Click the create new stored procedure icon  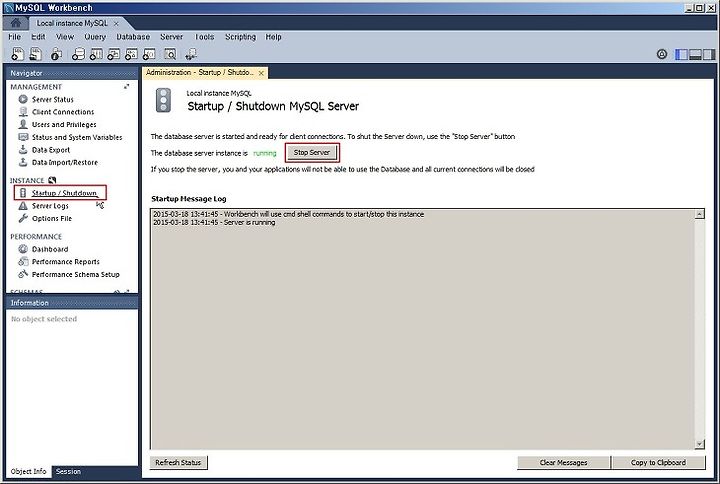click(131, 54)
